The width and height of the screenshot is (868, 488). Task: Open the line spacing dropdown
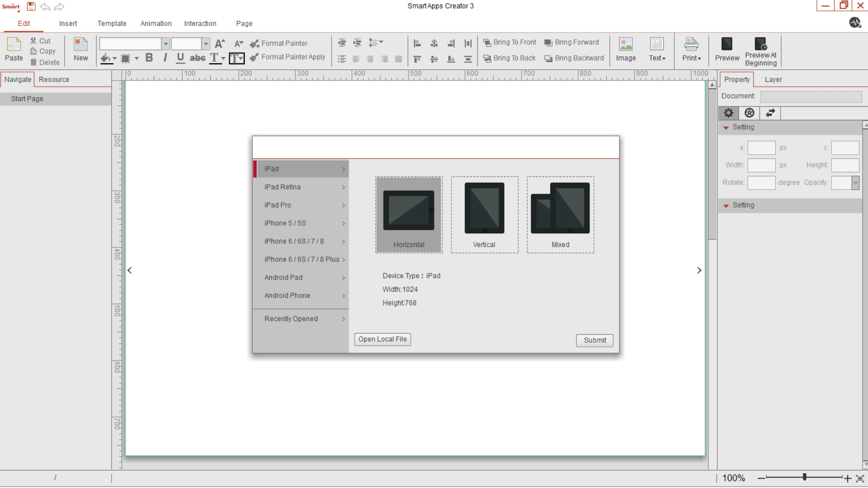click(x=375, y=43)
